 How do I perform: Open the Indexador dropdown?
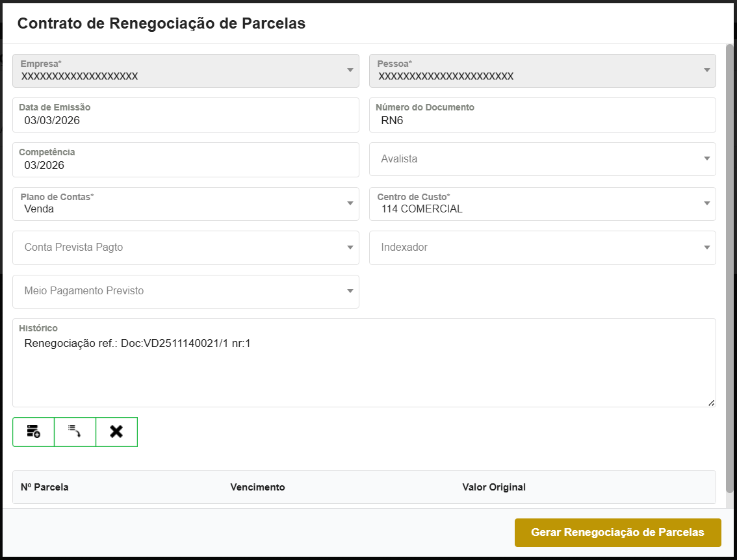click(x=542, y=248)
